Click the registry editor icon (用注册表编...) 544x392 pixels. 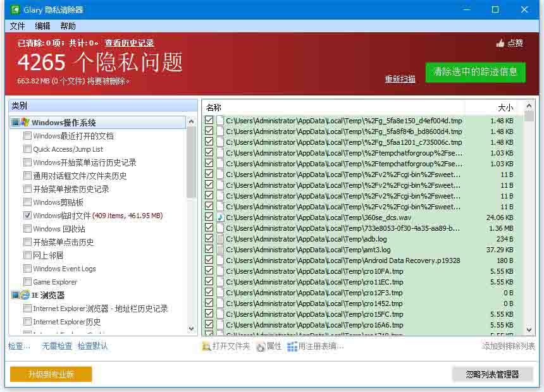pyautogui.click(x=292, y=346)
